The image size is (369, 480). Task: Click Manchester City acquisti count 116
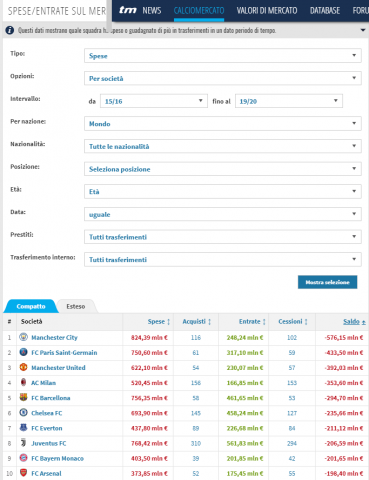[196, 337]
